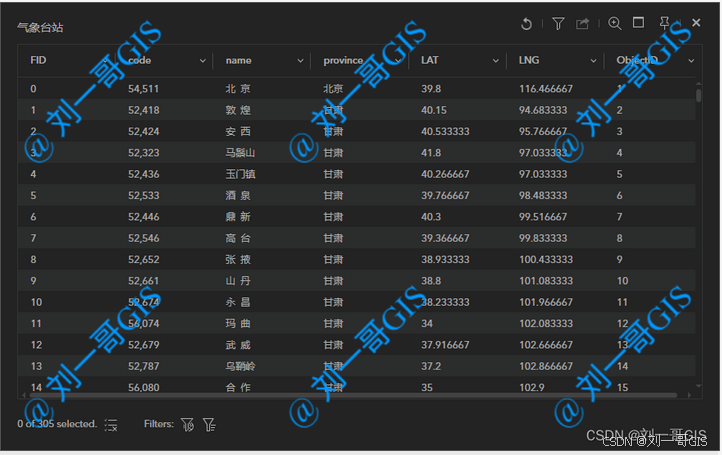Image resolution: width=722 pixels, height=455 pixels.
Task: Click LNG value 102.866667
Action: point(546,366)
